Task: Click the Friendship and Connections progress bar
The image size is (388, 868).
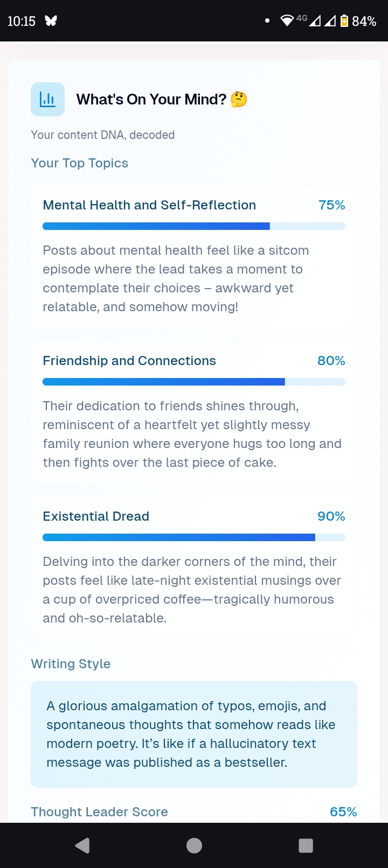Action: (x=194, y=382)
